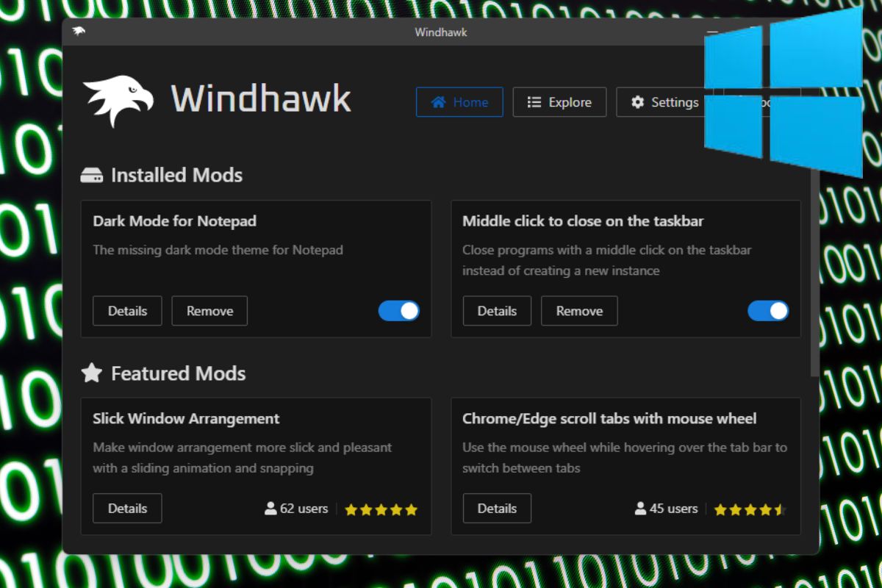Click 'The missing dark mode theme for Notepad' description
This screenshot has height=588, width=882.
point(218,250)
